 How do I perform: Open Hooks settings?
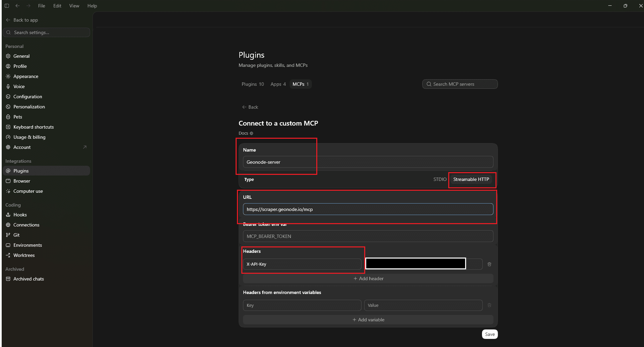coord(47,215)
